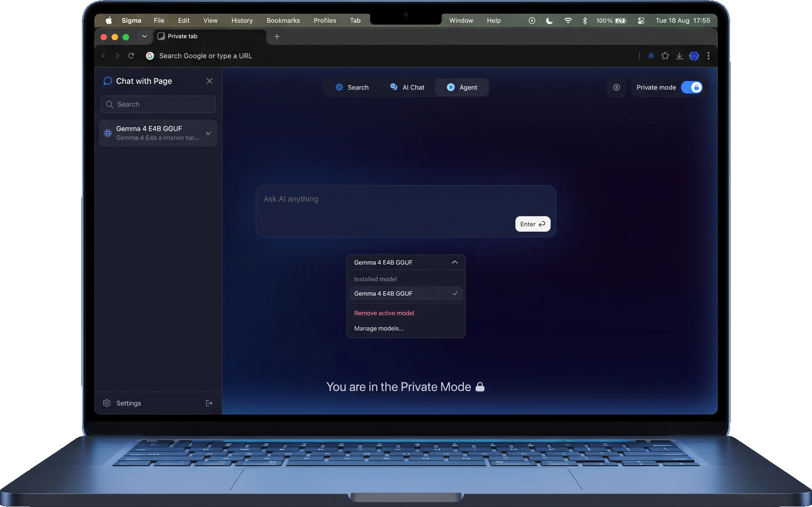Open the downloads icon
Viewport: 812px width, 507px height.
[x=679, y=56]
